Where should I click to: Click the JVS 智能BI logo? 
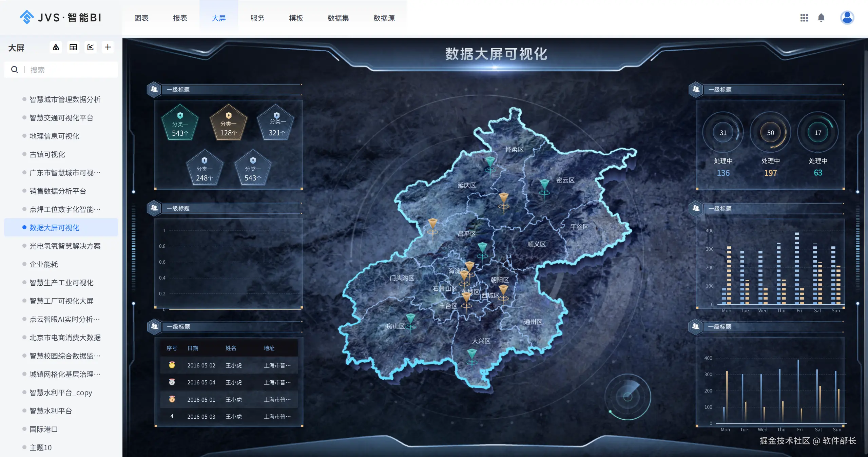(x=61, y=18)
